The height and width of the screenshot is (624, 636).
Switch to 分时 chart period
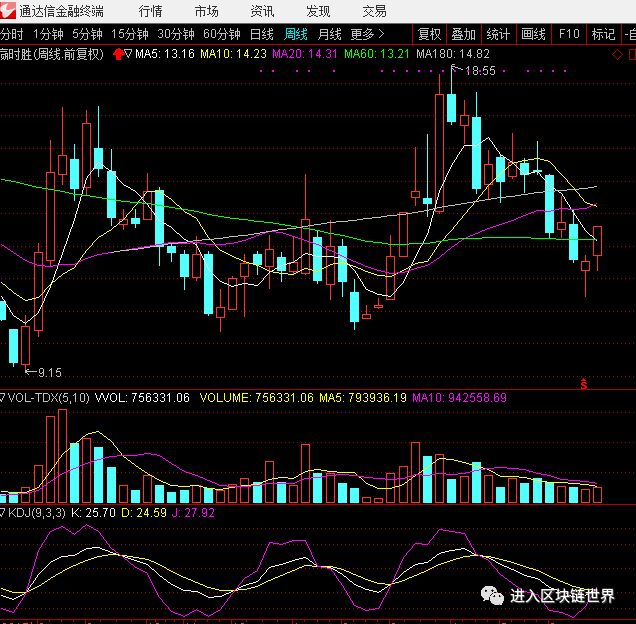click(12, 34)
